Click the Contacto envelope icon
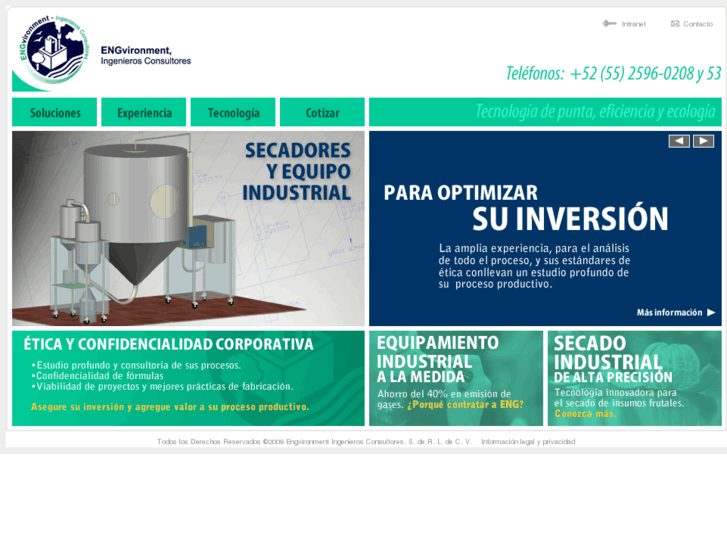This screenshot has height=545, width=727. (675, 24)
